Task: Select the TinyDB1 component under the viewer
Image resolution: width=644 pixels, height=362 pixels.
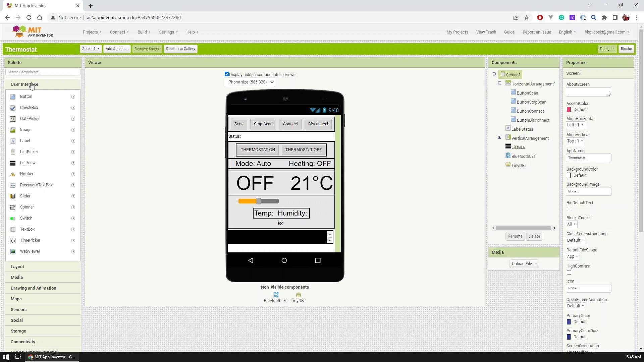Action: click(x=298, y=295)
